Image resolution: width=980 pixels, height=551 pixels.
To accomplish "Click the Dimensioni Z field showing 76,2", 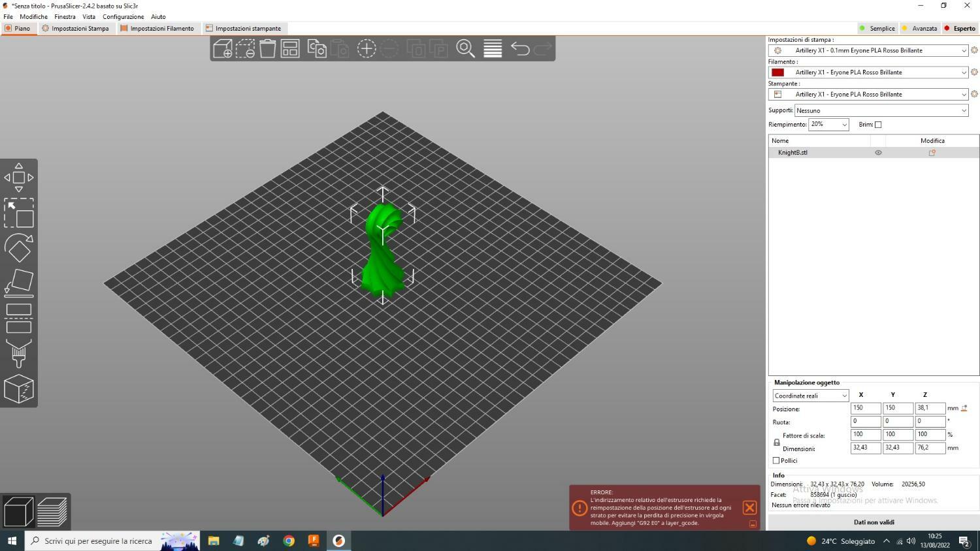I will (930, 448).
